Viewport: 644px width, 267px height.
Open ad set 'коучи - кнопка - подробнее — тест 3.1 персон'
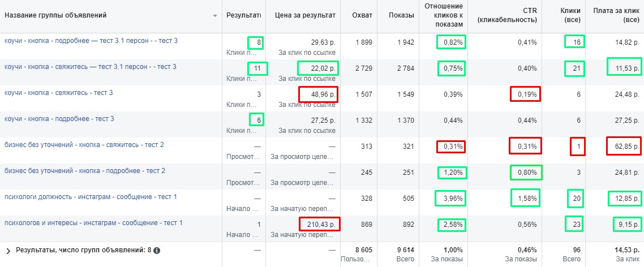point(91,41)
